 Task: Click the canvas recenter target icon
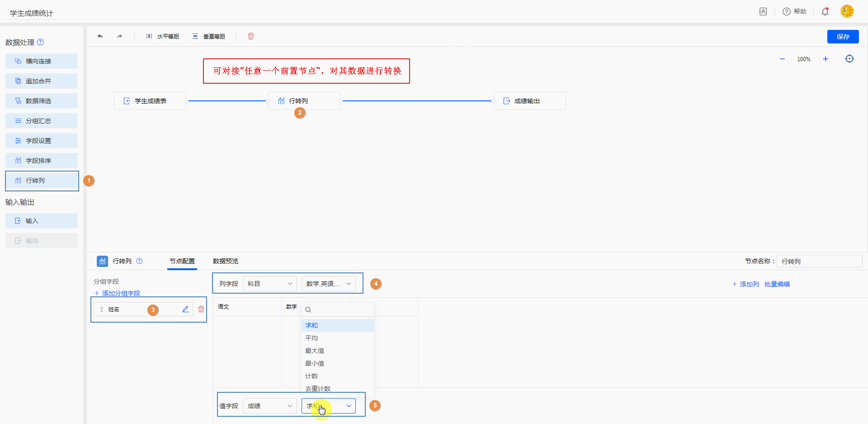[x=849, y=59]
